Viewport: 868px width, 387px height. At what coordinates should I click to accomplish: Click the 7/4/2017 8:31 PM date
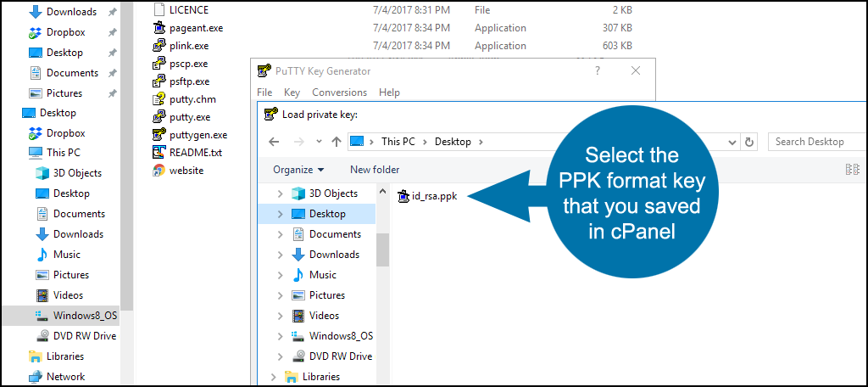(x=411, y=9)
